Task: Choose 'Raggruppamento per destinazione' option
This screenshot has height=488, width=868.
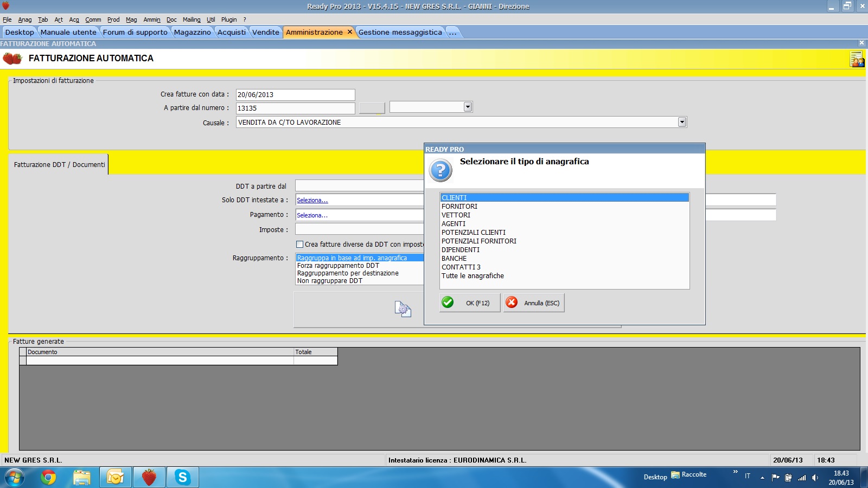Action: coord(360,273)
